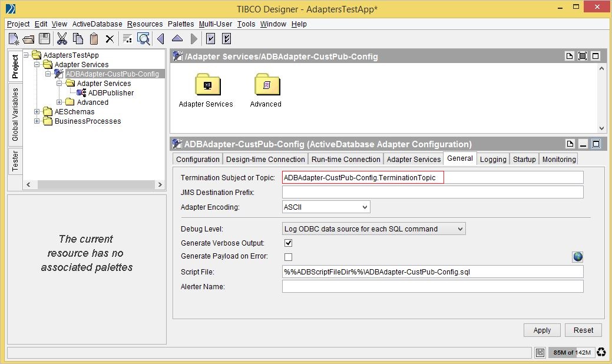The height and width of the screenshot is (364, 612).
Task: Save the project with the floppy disk icon
Action: coord(45,39)
